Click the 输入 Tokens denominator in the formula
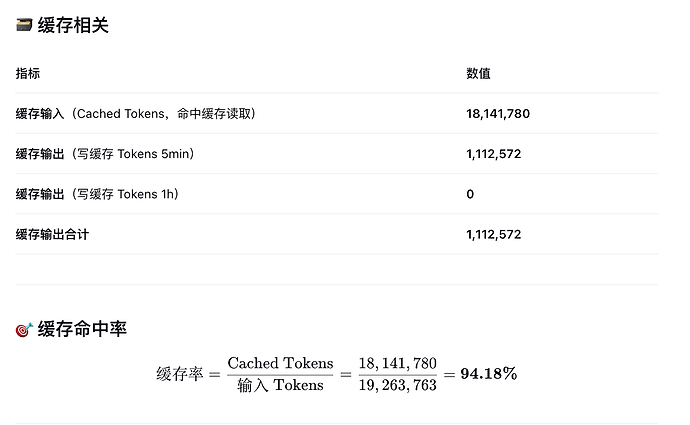The width and height of the screenshot is (690, 425). (280, 385)
